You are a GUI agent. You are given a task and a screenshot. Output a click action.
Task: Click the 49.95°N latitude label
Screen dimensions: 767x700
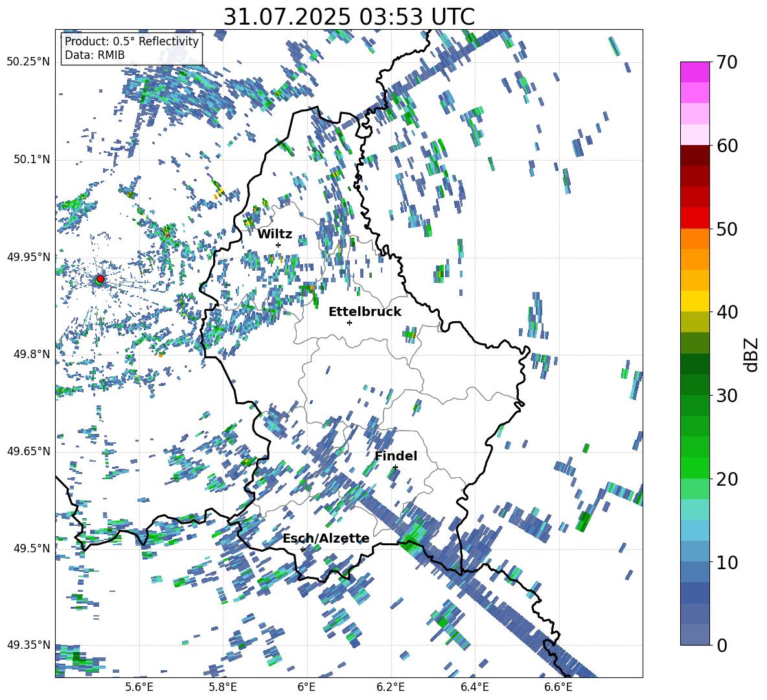point(29,256)
